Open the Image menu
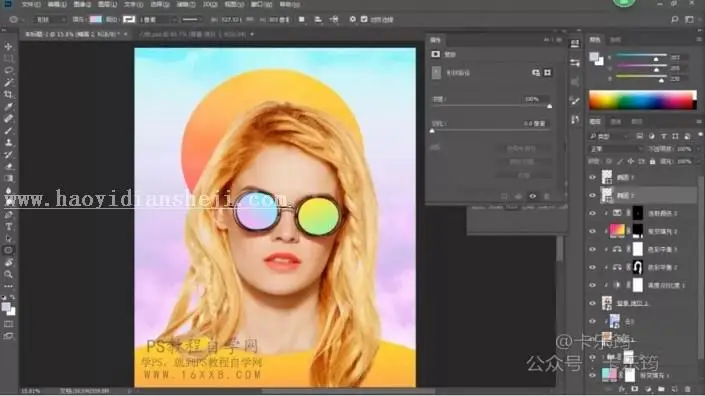Viewport: 705px width, 396px height. click(x=82, y=4)
